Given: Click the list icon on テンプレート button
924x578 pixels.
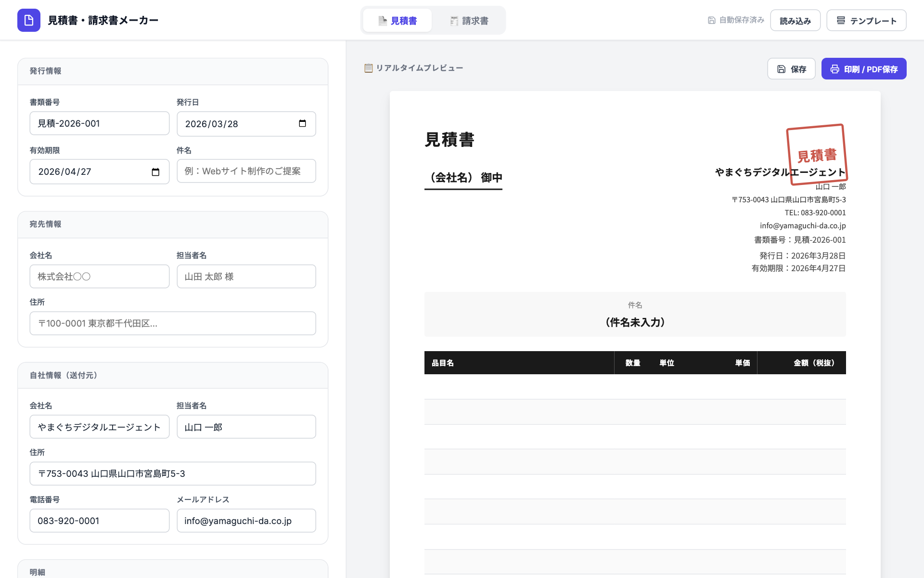Looking at the screenshot, I should click(841, 20).
